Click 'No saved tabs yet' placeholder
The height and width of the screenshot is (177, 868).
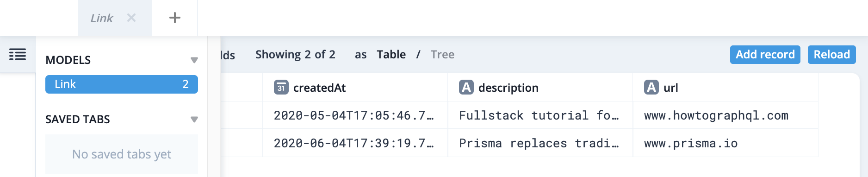coord(122,154)
